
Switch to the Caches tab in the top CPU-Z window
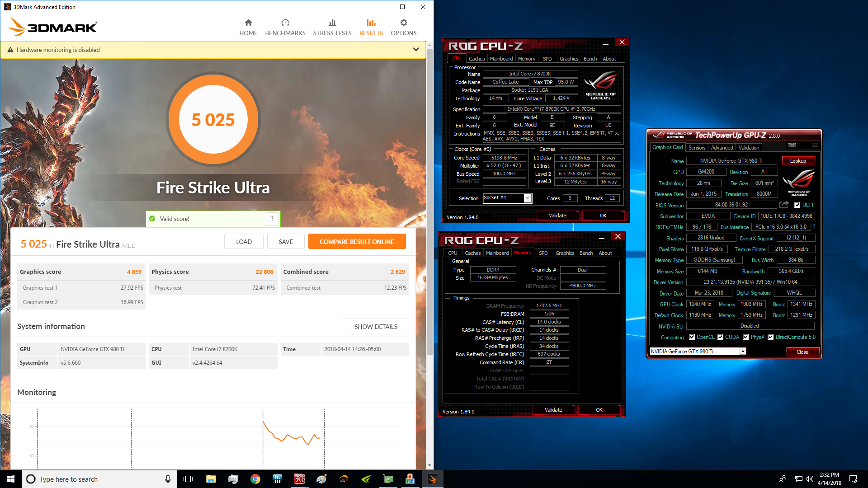click(476, 59)
